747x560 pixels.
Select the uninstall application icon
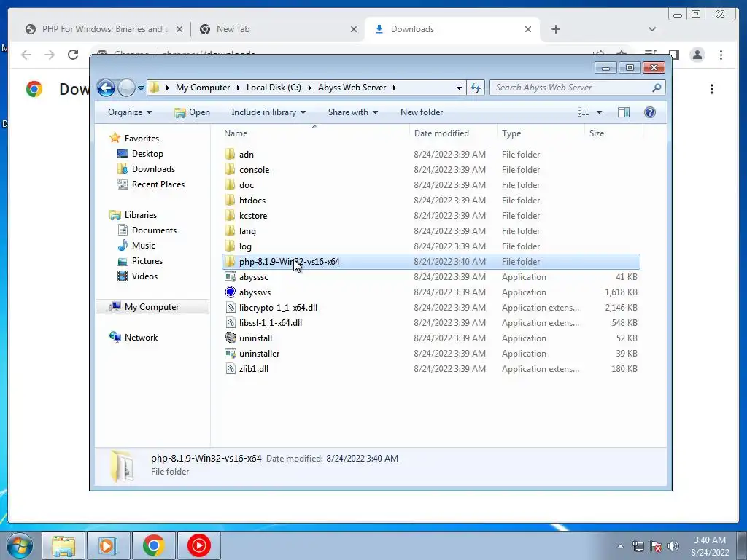pos(231,338)
